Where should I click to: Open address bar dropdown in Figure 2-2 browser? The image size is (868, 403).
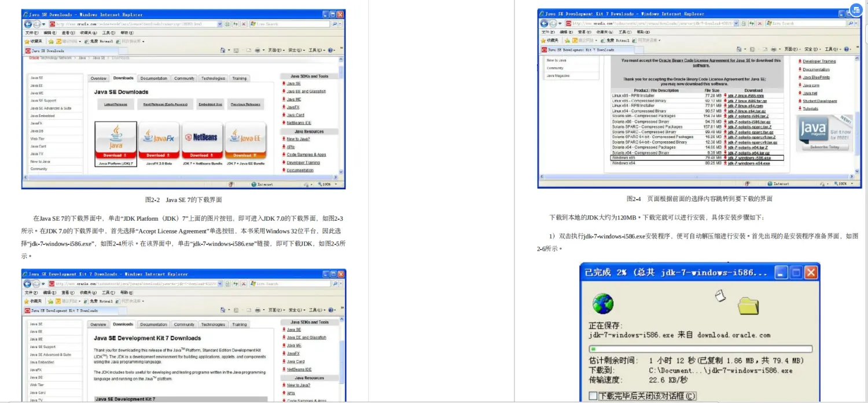pyautogui.click(x=220, y=24)
